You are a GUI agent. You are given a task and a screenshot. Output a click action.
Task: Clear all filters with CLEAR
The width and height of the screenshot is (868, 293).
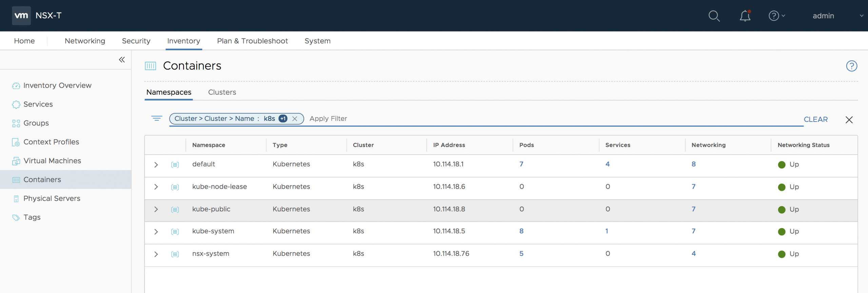[x=815, y=120]
